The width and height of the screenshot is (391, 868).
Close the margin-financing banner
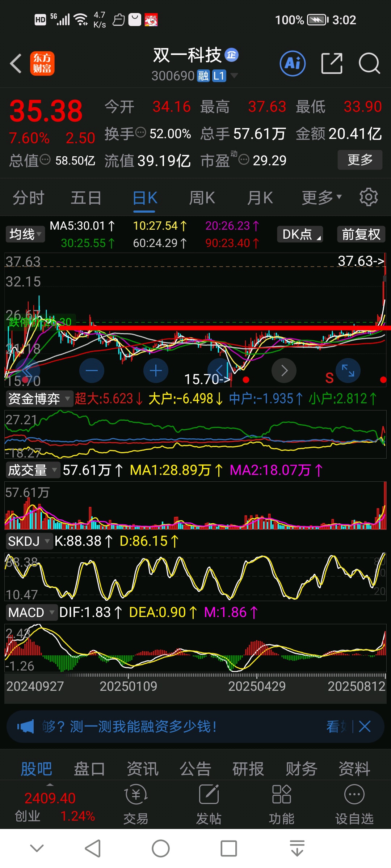click(x=365, y=726)
